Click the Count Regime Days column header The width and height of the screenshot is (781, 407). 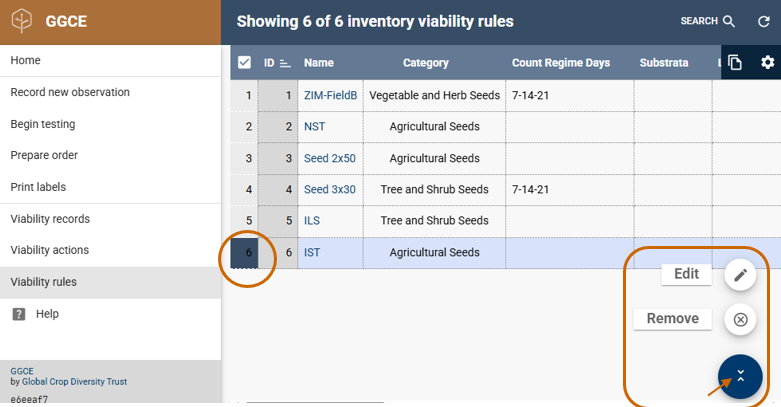tap(560, 63)
